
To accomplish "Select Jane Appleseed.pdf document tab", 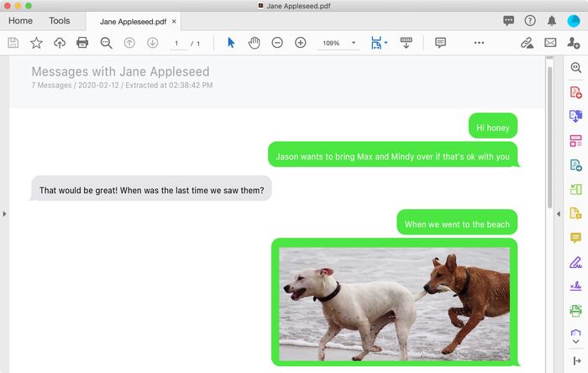I will [133, 22].
